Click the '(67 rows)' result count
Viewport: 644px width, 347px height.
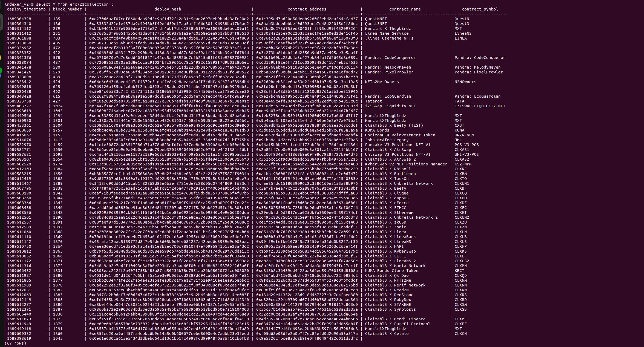tap(16, 343)
